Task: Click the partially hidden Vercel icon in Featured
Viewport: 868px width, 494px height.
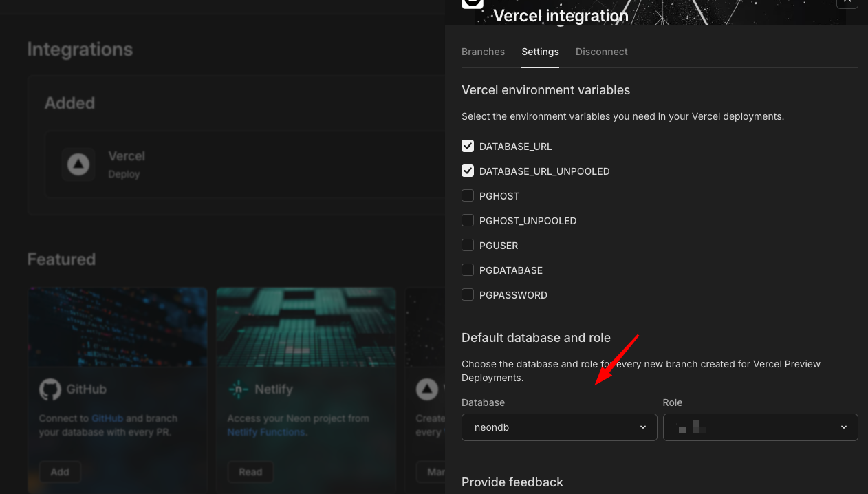Action: (426, 390)
